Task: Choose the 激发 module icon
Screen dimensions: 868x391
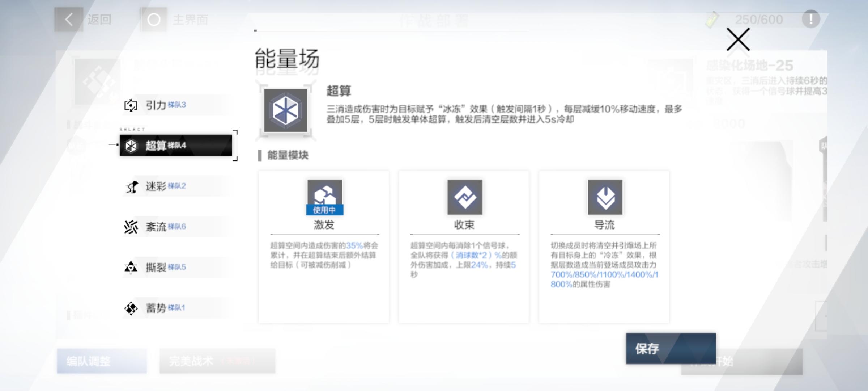Action: [324, 197]
